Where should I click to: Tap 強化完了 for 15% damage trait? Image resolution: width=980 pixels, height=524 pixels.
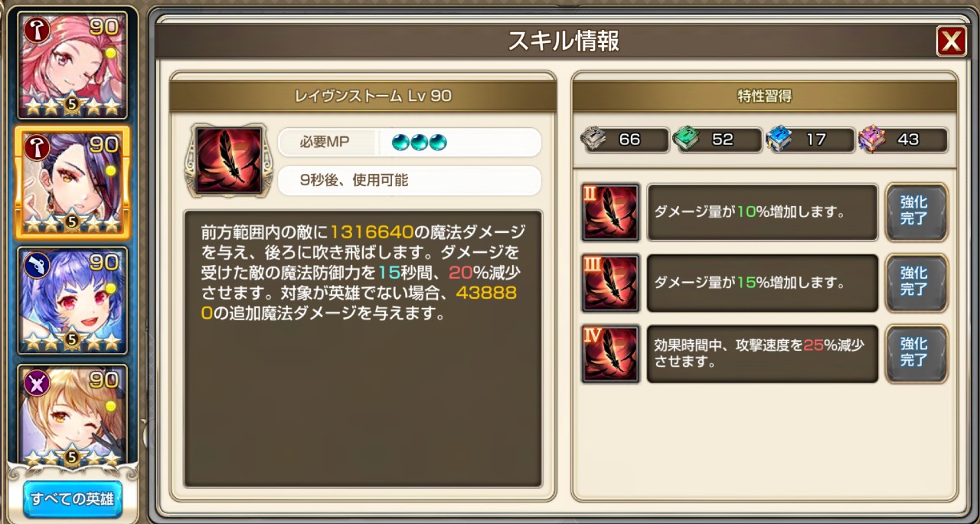[916, 283]
